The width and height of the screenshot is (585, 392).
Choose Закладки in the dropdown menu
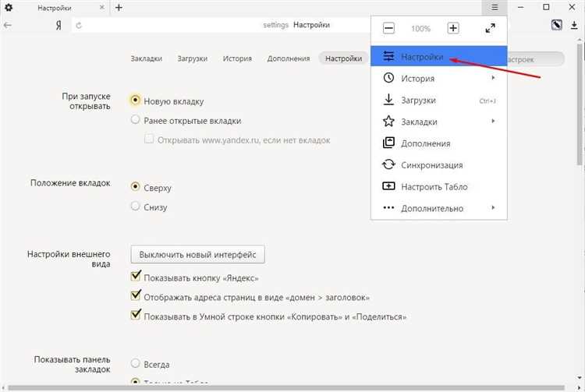pos(438,121)
